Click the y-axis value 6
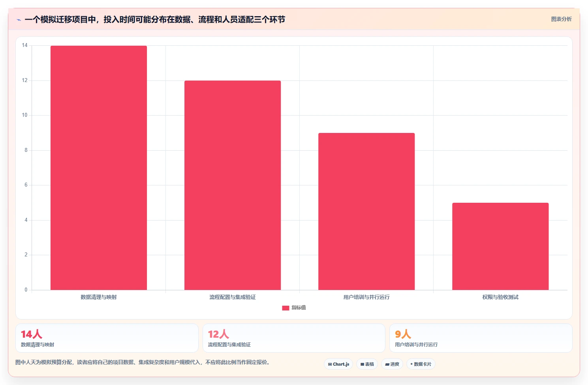Screen dimensions: 588x385 (x=26, y=185)
